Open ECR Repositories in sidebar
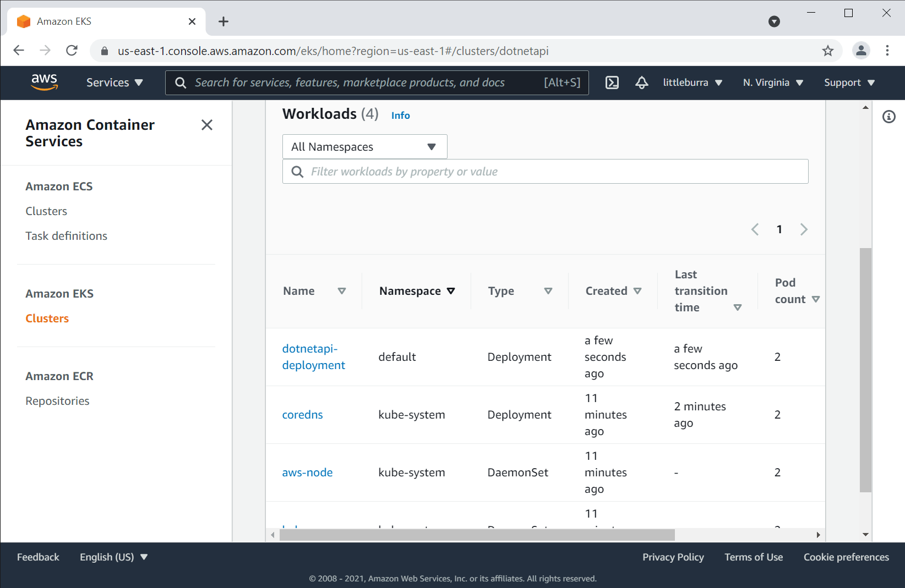The height and width of the screenshot is (588, 905). pyautogui.click(x=57, y=401)
